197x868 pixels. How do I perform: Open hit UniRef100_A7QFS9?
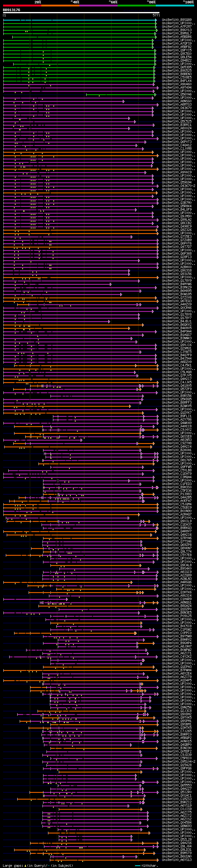[177, 44]
